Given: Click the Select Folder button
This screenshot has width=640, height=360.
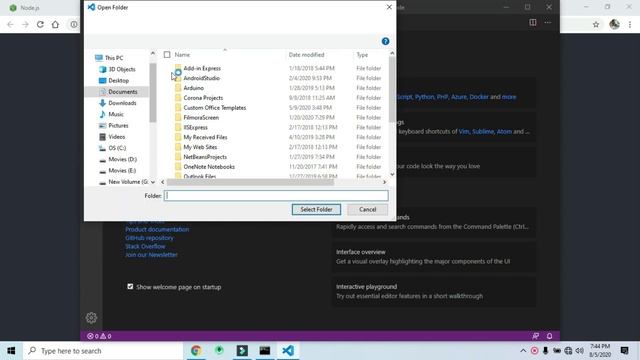Looking at the screenshot, I should point(316,209).
